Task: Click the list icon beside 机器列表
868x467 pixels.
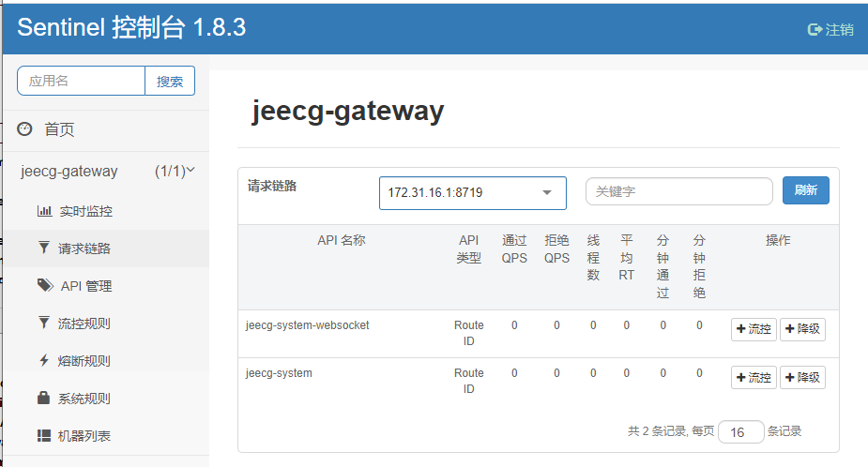Action: point(44,436)
